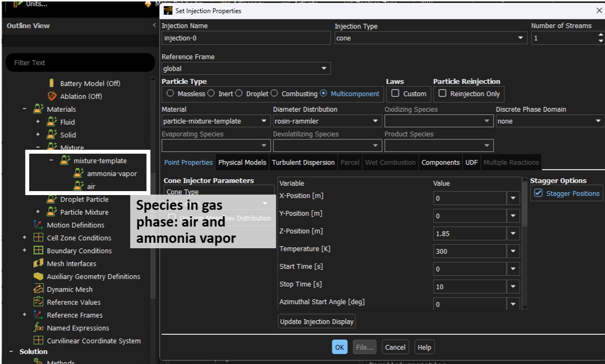
Task: Open the Injection Type dropdown
Action: coord(430,38)
